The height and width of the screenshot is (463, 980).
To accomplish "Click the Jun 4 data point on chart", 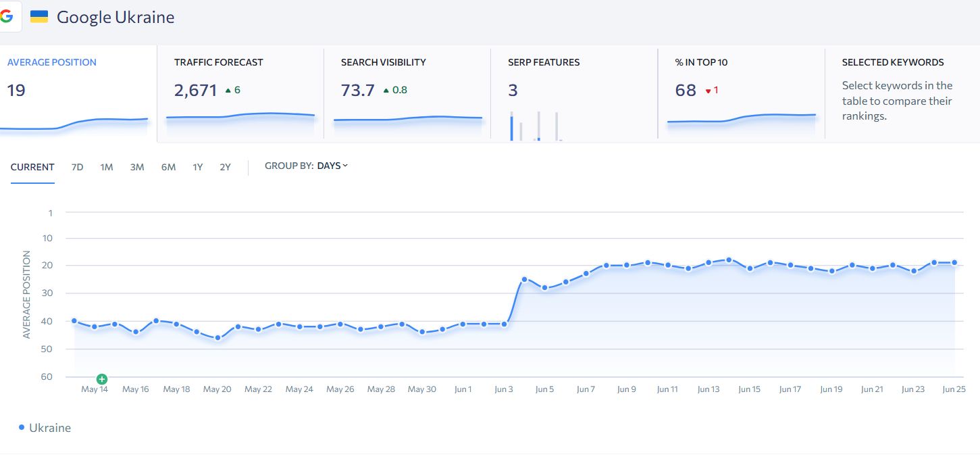I will pos(524,279).
